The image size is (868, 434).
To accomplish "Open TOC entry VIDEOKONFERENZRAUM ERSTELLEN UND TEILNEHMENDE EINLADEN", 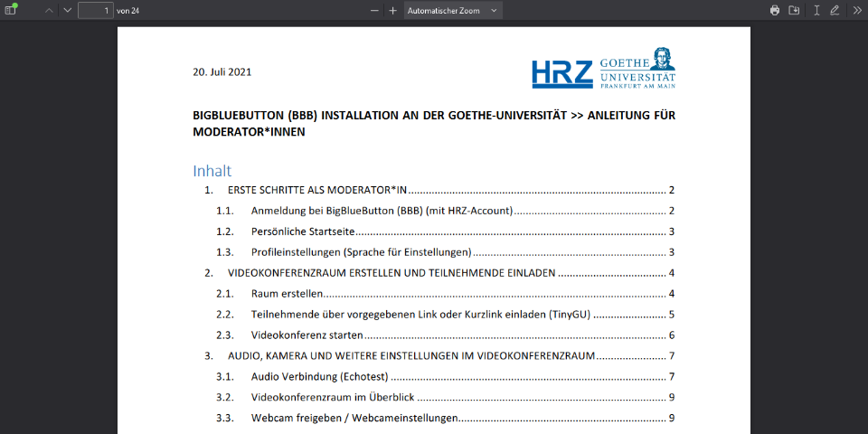I will click(x=439, y=273).
